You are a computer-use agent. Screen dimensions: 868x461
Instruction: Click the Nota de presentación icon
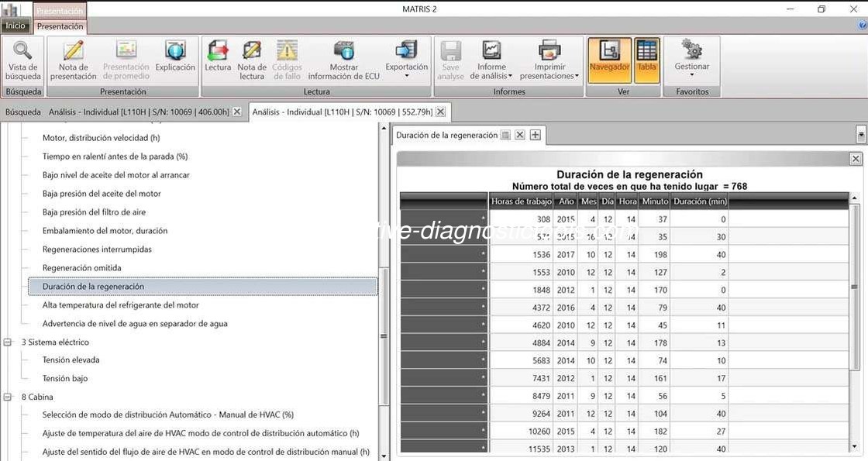74,58
